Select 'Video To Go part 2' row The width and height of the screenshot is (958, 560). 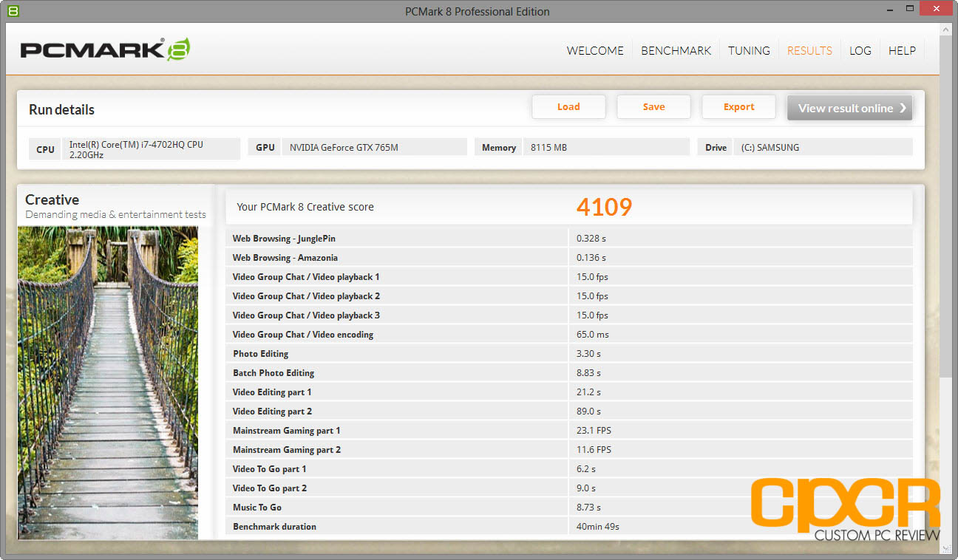(x=569, y=488)
